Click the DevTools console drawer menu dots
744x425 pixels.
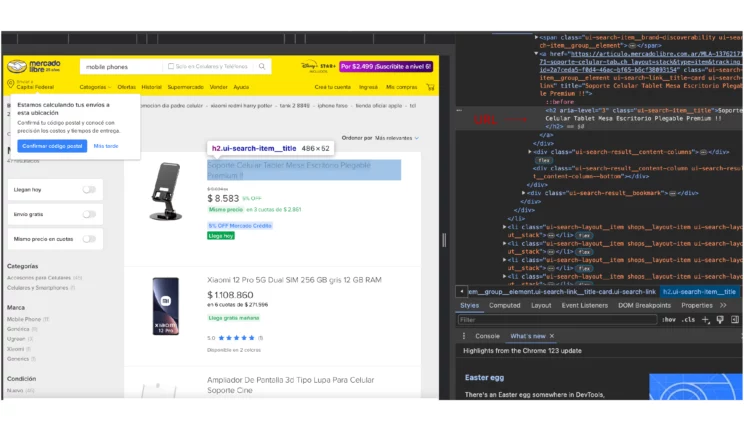pos(464,336)
